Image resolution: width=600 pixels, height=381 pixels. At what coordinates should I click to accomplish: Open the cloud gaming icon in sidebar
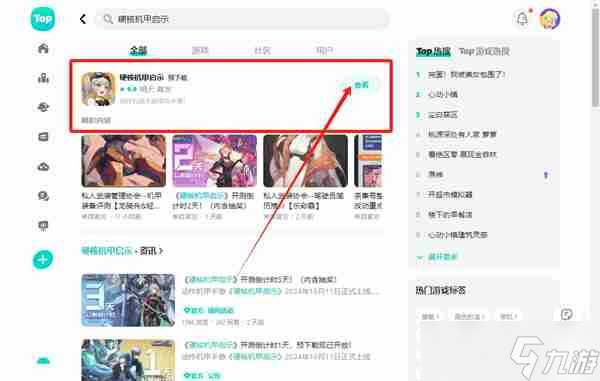[x=43, y=166]
